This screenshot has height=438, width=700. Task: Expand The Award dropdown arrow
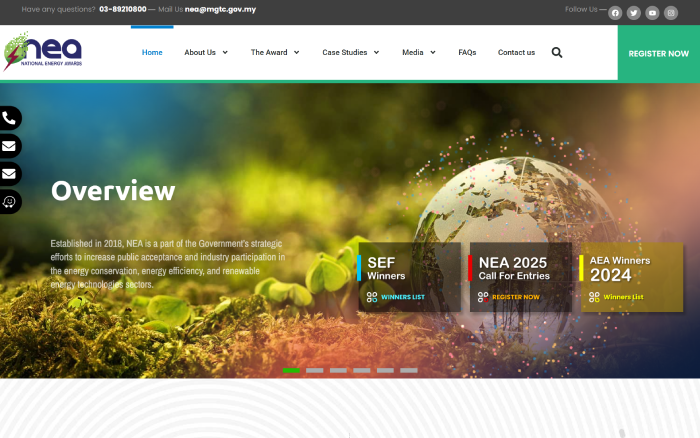point(296,53)
